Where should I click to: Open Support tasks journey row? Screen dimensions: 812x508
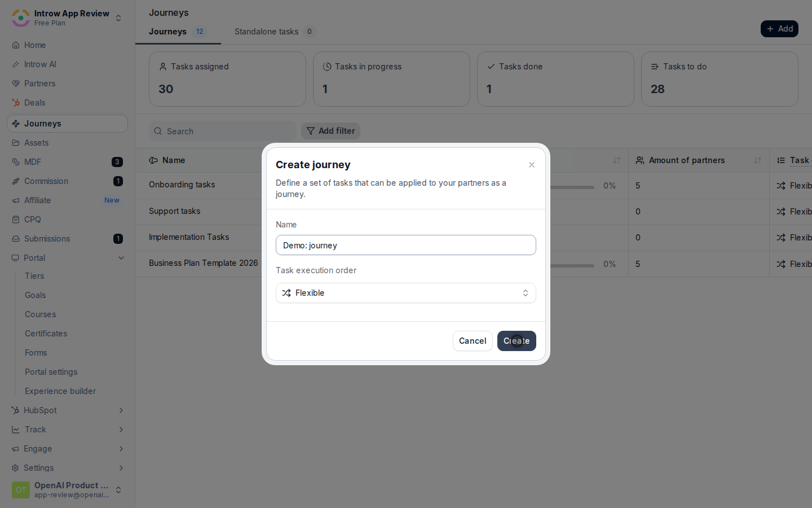click(x=175, y=211)
